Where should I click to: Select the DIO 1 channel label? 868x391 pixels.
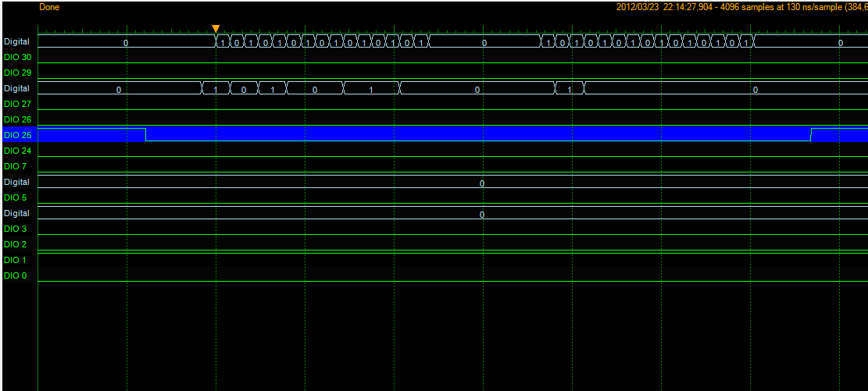[15, 260]
